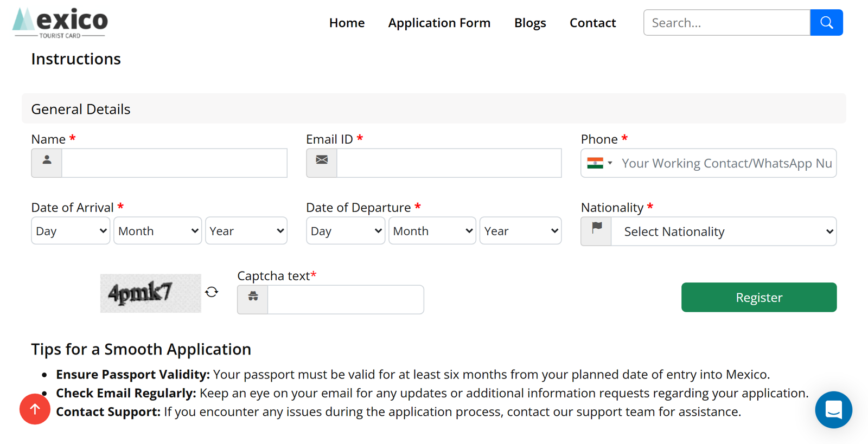Viewport: 868px width, 444px height.
Task: Expand the Date of Departure Year dropdown
Action: pyautogui.click(x=520, y=231)
